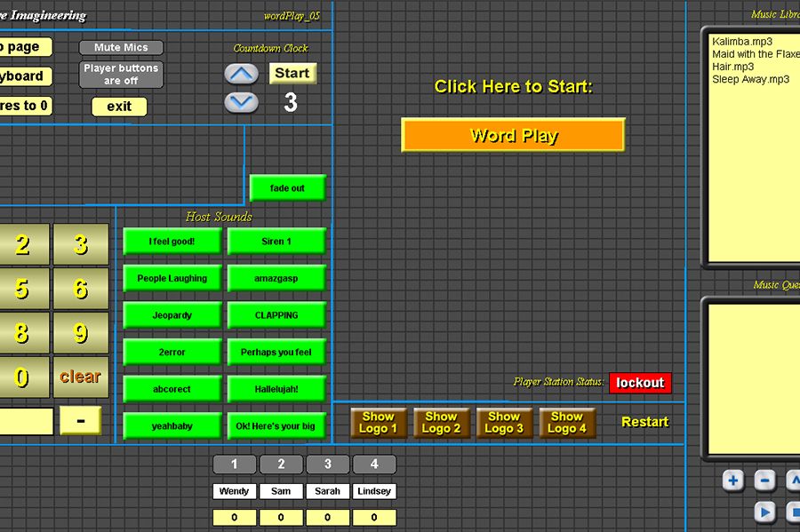Select Kalimba.mp3 in the Music Library
The image size is (800, 532).
742,42
